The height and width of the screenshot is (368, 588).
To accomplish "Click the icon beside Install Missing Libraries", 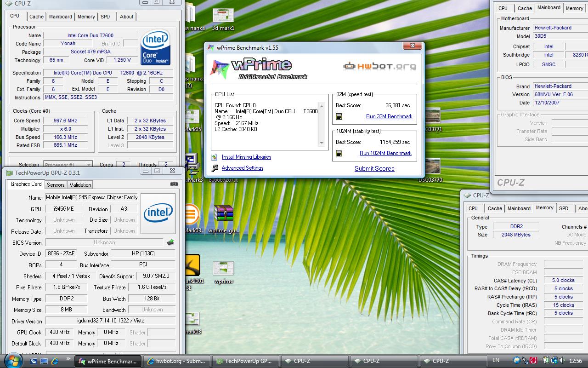I will click(215, 157).
